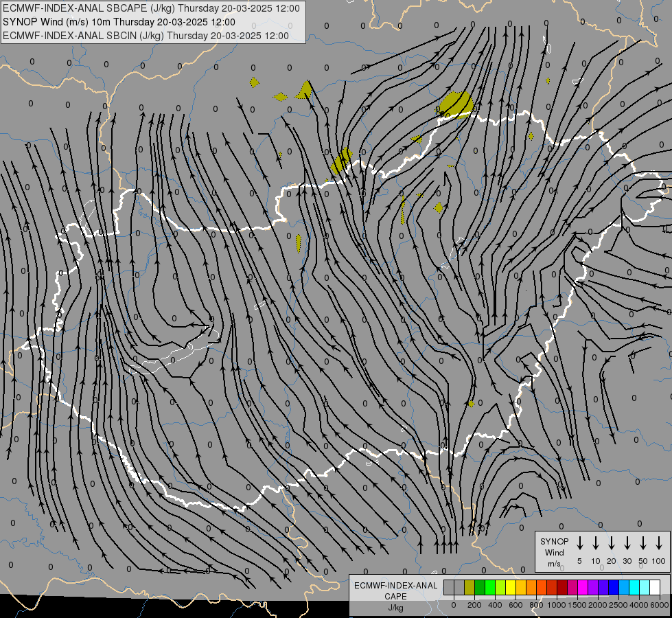Select the white CAPE legend swatch
Viewport: 672px width, 618px height.
pos(656,587)
